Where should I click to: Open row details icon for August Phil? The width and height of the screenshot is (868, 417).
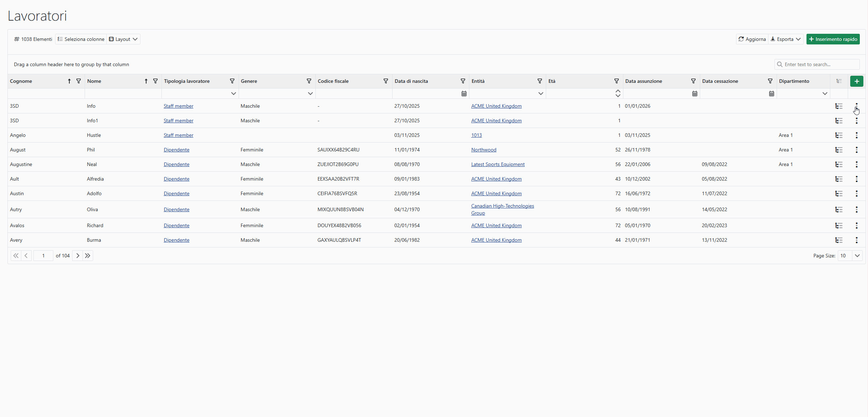tap(839, 150)
